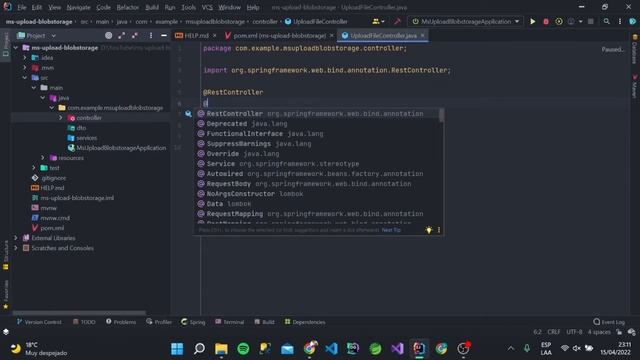Image resolution: width=640 pixels, height=360 pixels.
Task: Open the Navigate menu
Action: click(x=78, y=7)
